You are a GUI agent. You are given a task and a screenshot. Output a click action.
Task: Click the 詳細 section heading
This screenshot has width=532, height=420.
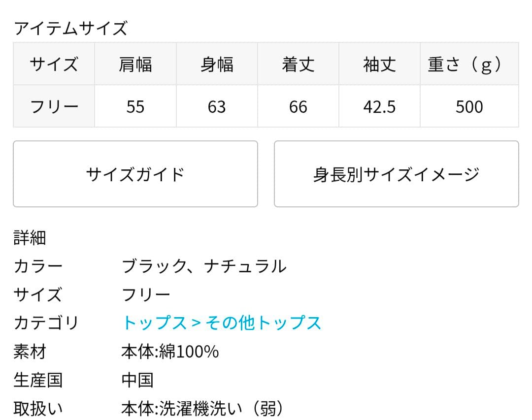tap(30, 238)
